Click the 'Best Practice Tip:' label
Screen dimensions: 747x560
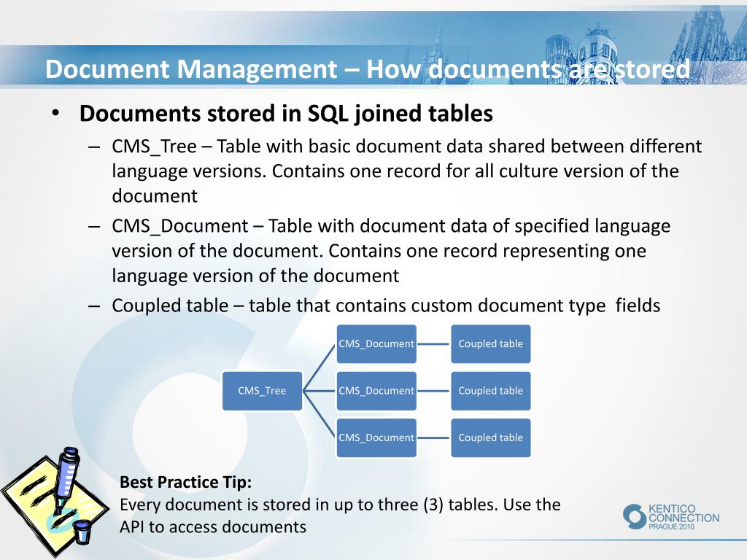pyautogui.click(x=186, y=482)
